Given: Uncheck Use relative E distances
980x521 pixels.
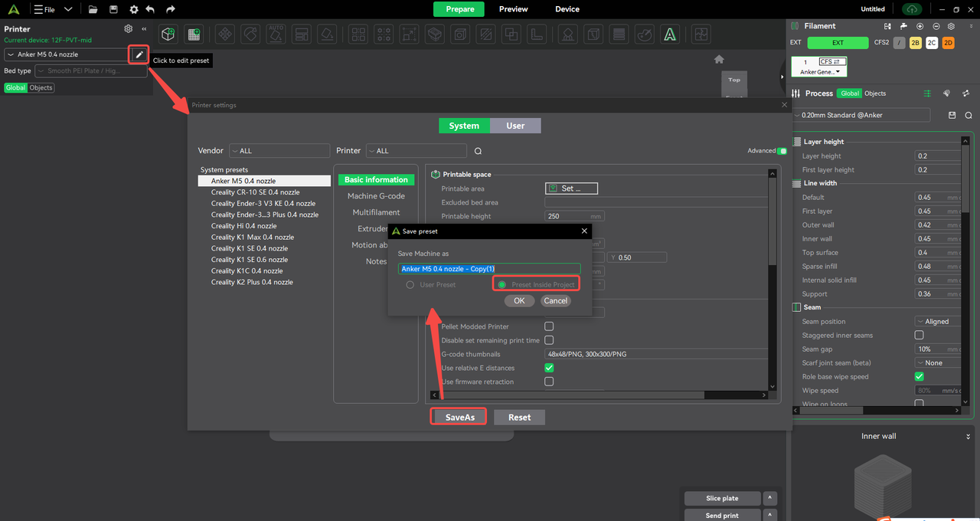Looking at the screenshot, I should click(549, 368).
